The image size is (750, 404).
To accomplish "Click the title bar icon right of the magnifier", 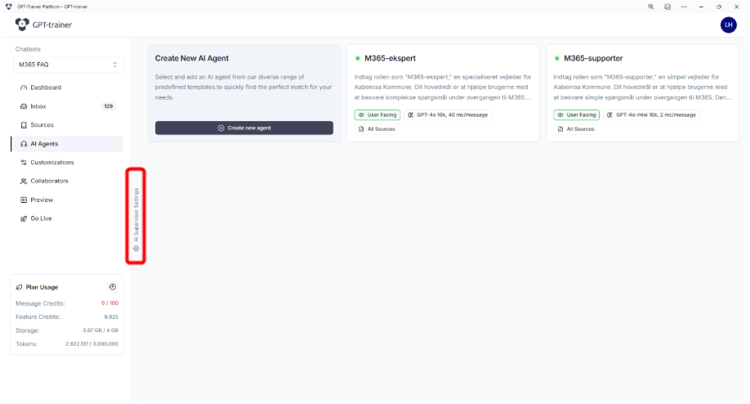I will coord(667,7).
